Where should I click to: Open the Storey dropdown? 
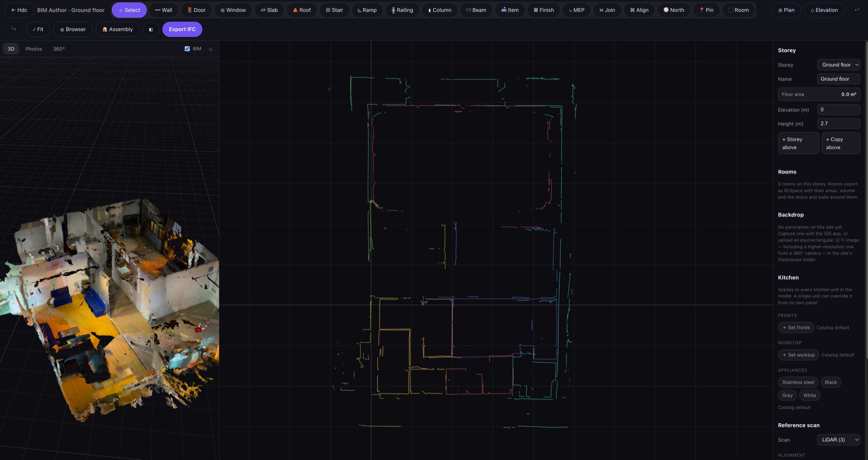pos(839,65)
